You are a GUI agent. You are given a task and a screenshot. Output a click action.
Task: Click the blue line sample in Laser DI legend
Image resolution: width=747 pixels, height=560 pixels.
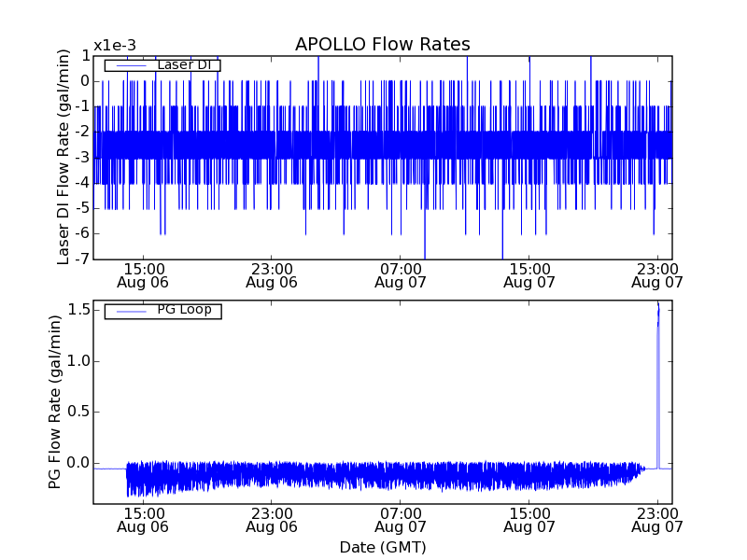pyautogui.click(x=132, y=65)
